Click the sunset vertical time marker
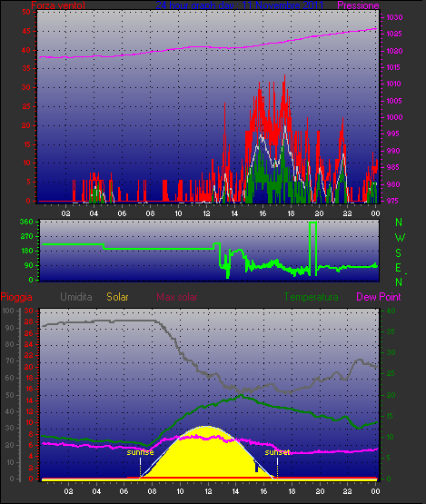This screenshot has width=426, height=504. [x=277, y=468]
